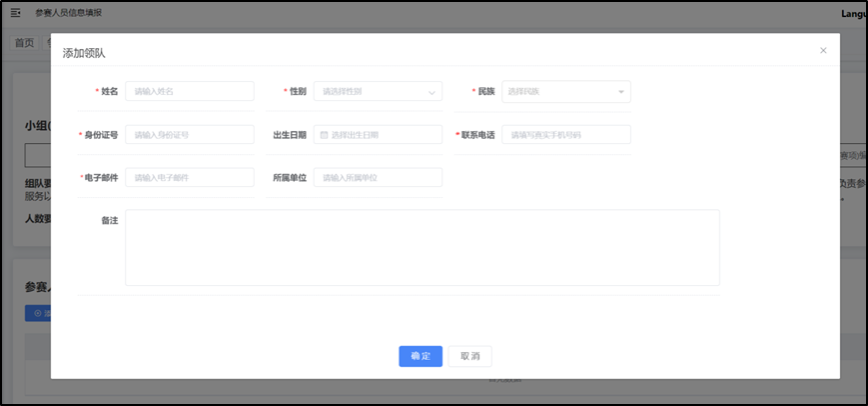868x406 pixels.
Task: Click the 民族 field label
Action: pyautogui.click(x=486, y=91)
